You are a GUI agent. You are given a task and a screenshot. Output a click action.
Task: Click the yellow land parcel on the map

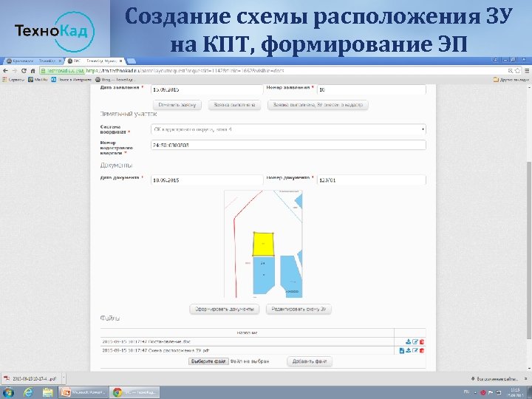tap(263, 244)
